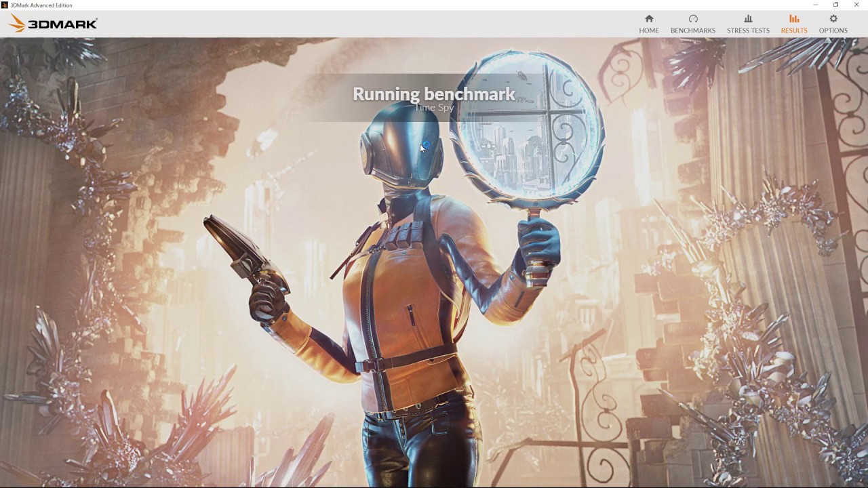
Task: Restore down the 3DMark window
Action: tap(835, 5)
